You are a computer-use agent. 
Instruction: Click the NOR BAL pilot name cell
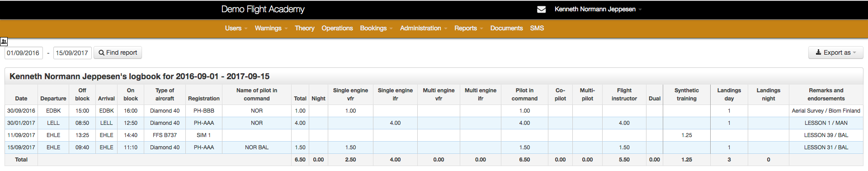tap(257, 147)
